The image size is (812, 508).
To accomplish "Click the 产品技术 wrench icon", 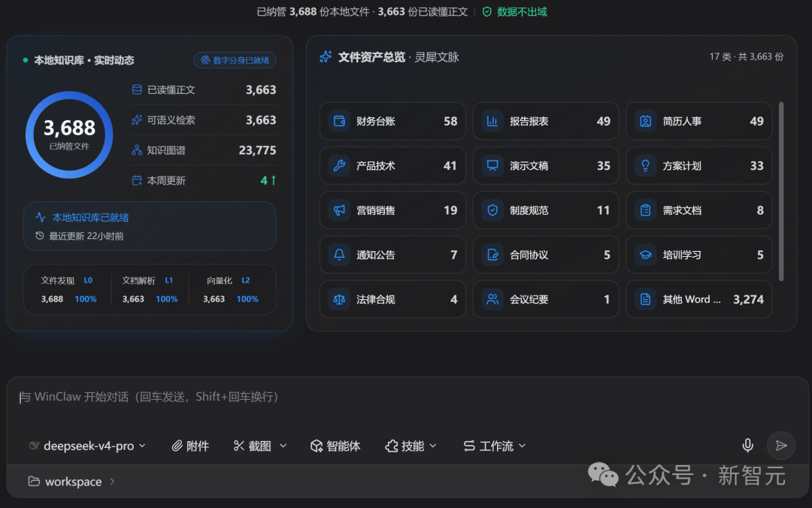I will (339, 166).
